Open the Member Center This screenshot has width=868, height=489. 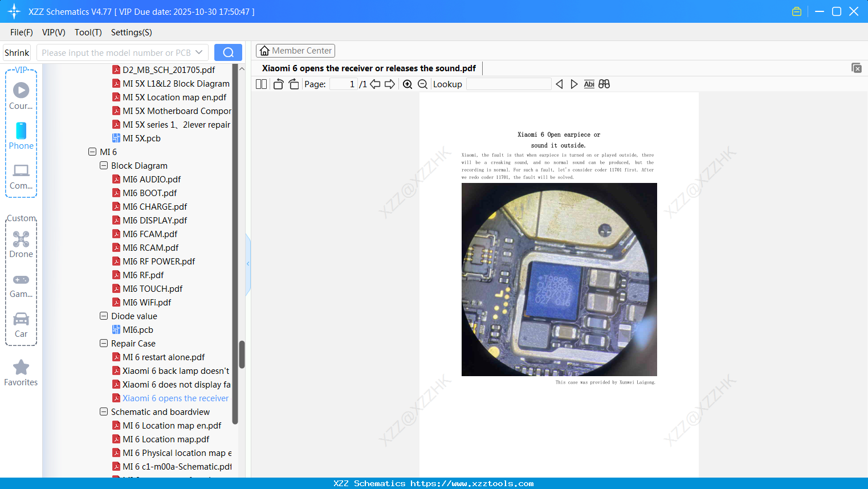pyautogui.click(x=295, y=51)
